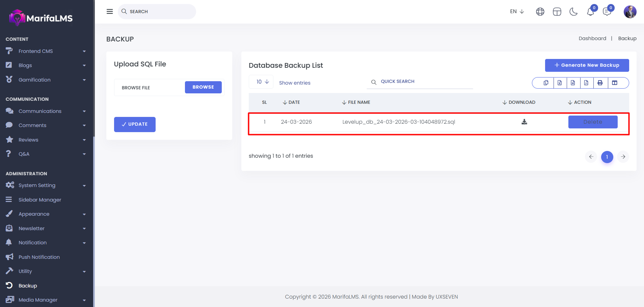Export backup list as PDF
The height and width of the screenshot is (307, 644).
click(x=586, y=83)
